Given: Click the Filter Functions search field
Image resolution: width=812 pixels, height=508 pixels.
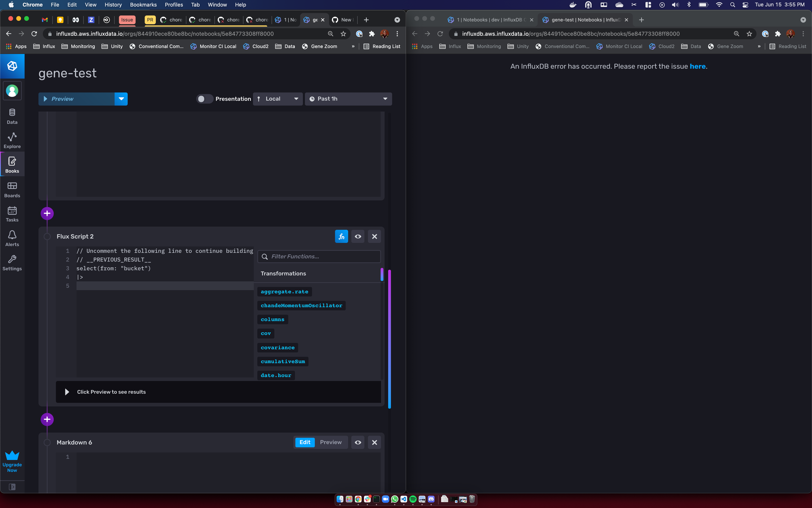Looking at the screenshot, I should [x=319, y=257].
